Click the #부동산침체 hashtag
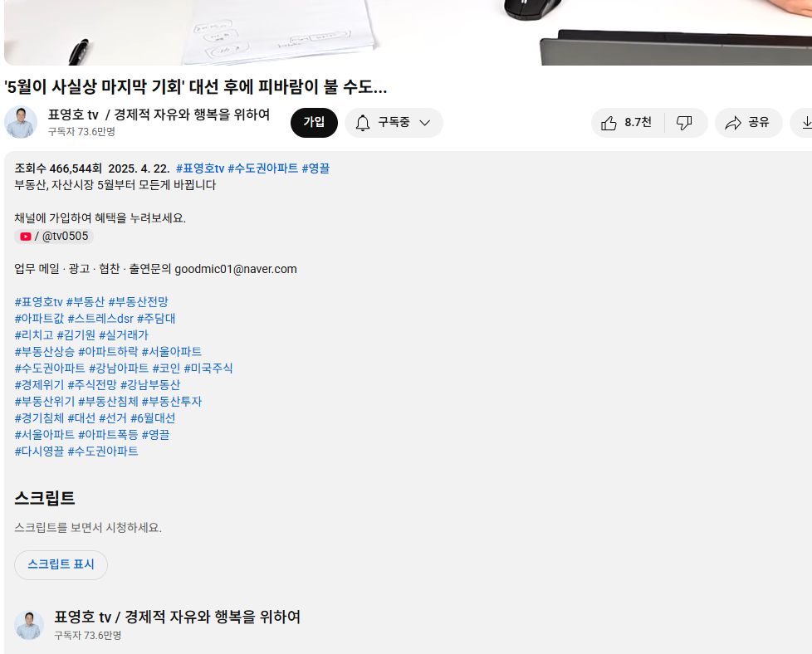The width and height of the screenshot is (812, 654). coord(108,402)
